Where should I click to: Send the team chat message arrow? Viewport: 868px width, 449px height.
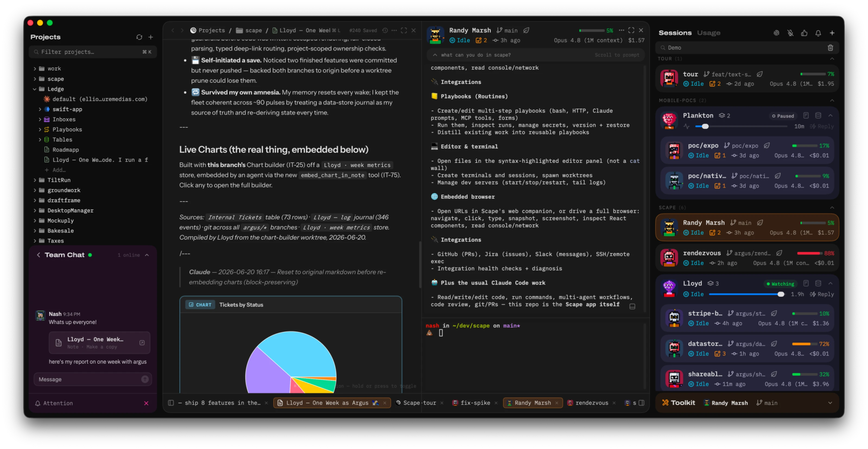tap(145, 379)
